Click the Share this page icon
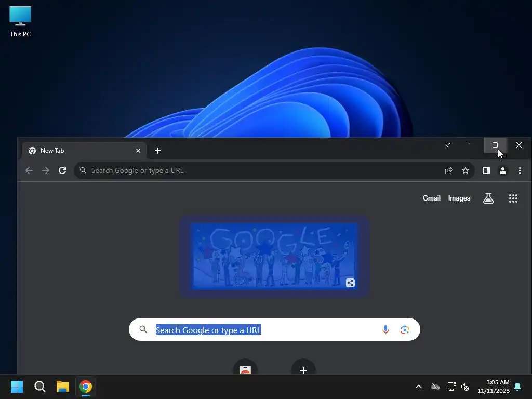The image size is (532, 399). coord(449,170)
